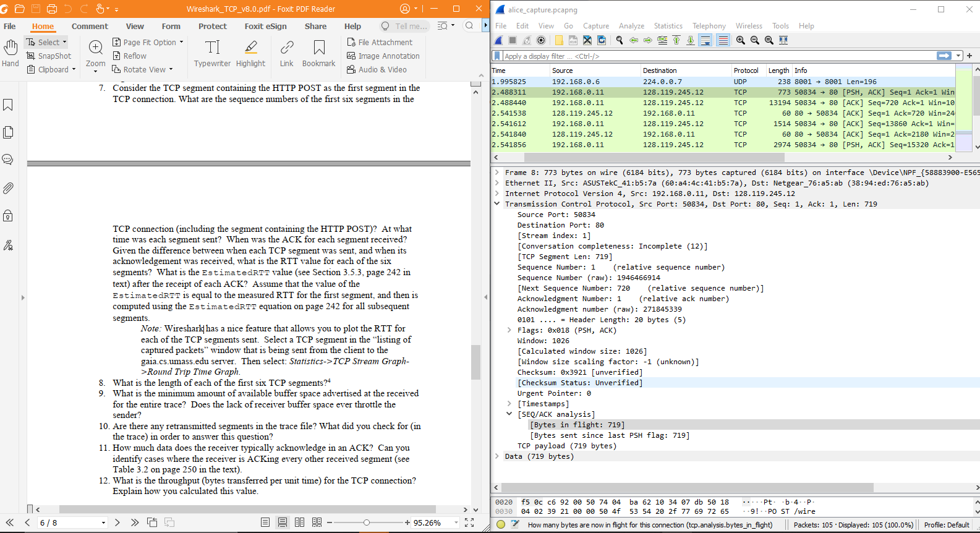The width and height of the screenshot is (980, 533).
Task: Open the Rotate View dropdown
Action: pos(143,69)
